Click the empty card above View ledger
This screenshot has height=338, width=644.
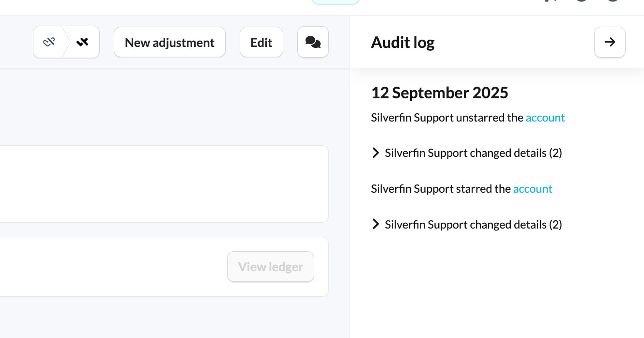click(164, 184)
